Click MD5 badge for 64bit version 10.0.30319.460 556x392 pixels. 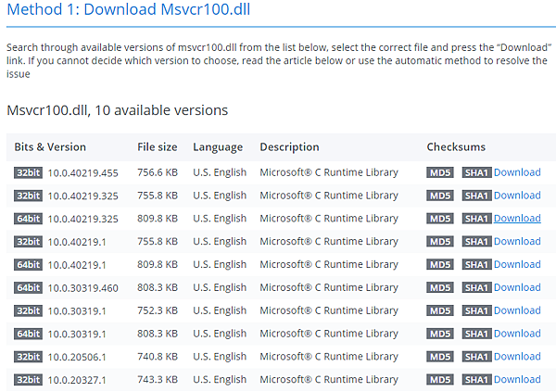click(x=440, y=287)
